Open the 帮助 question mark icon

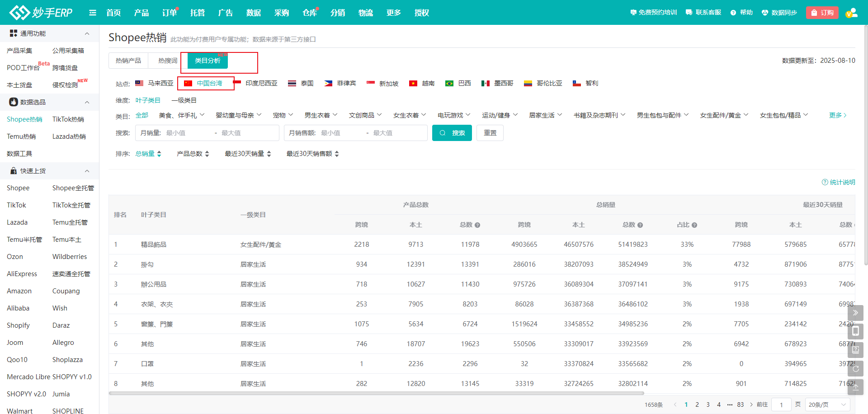pos(733,13)
